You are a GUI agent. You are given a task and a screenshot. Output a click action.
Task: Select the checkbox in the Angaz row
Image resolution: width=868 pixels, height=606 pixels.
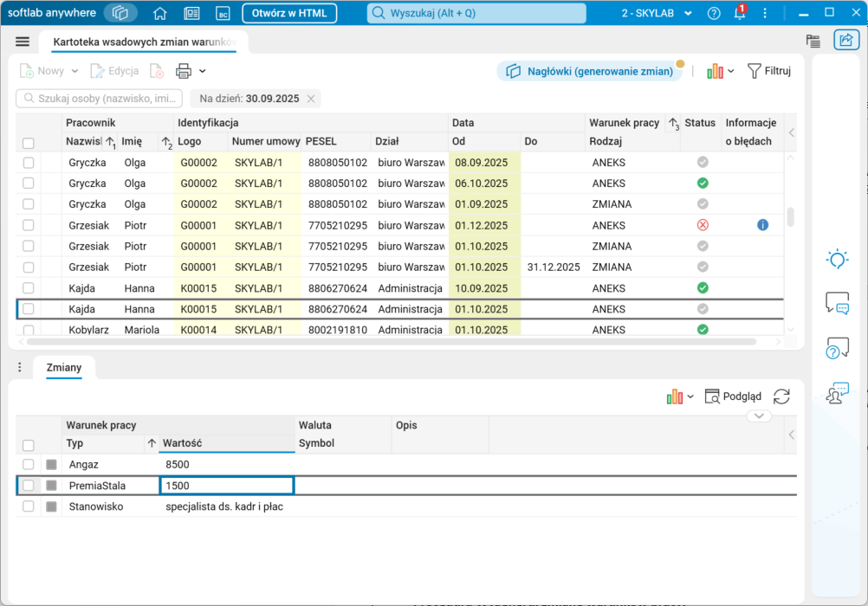[29, 465]
